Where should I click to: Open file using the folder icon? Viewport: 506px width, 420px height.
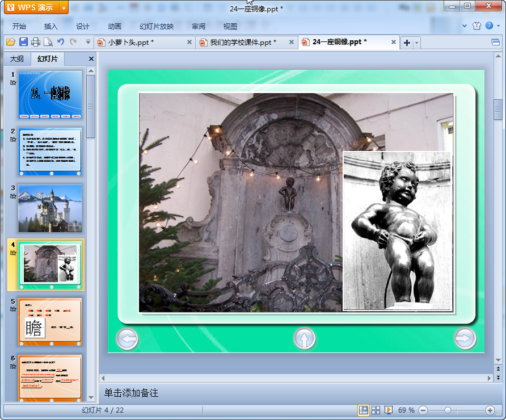click(10, 42)
